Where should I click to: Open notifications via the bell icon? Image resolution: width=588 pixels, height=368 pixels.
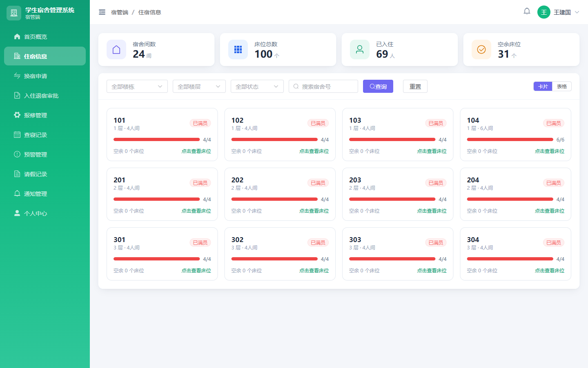click(x=527, y=11)
